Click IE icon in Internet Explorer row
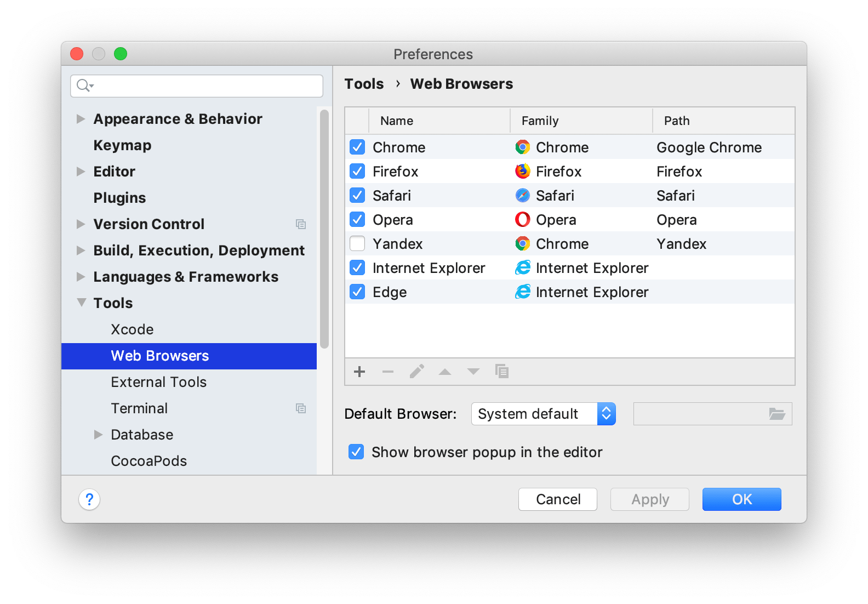The image size is (868, 604). point(523,267)
